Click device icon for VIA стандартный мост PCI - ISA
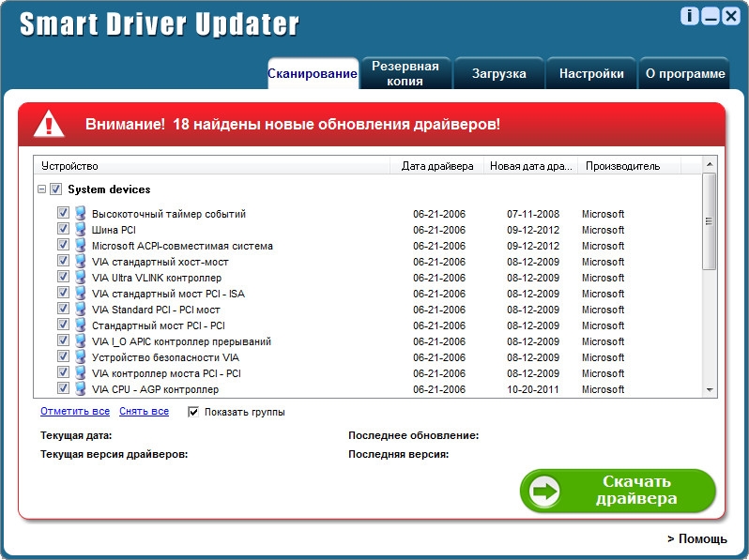The image size is (749, 560). click(x=81, y=293)
